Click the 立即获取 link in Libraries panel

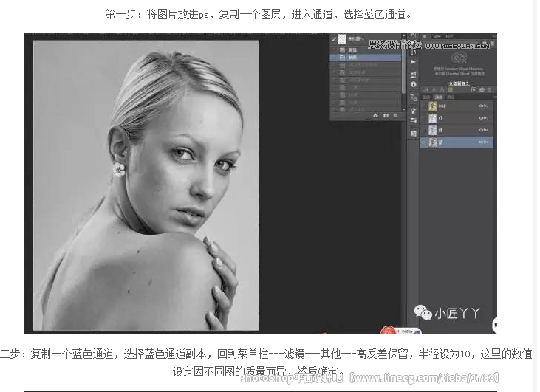pyautogui.click(x=459, y=83)
